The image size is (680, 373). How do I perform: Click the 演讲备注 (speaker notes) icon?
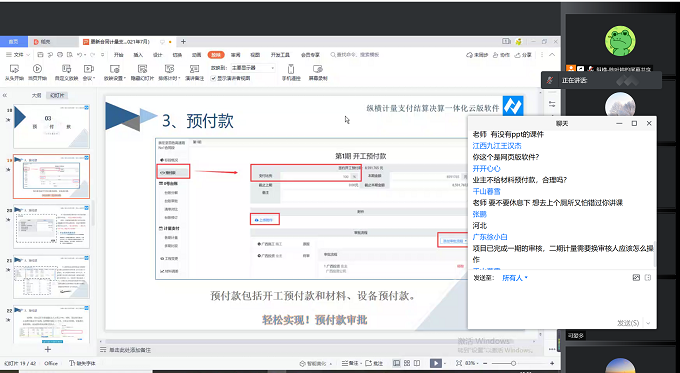pos(194,69)
